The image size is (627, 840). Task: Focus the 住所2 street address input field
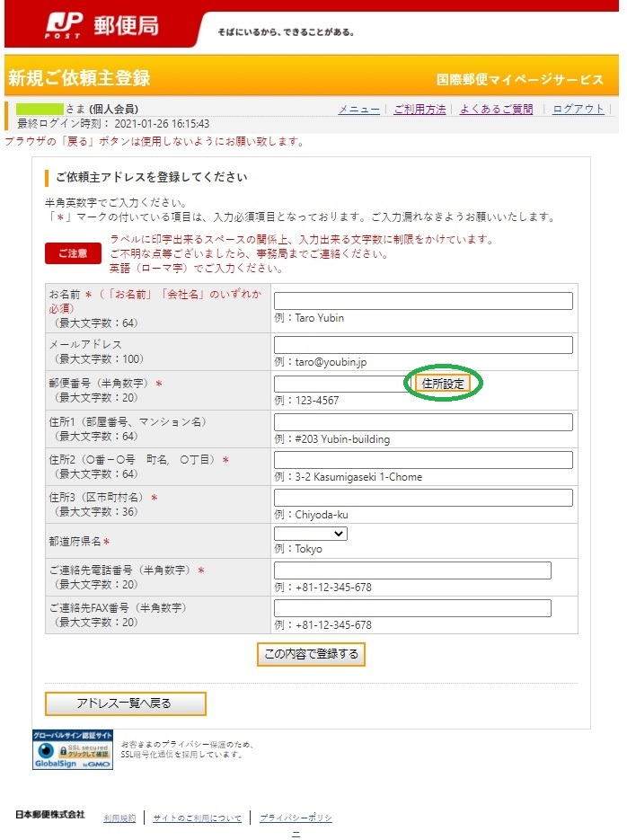tap(423, 460)
